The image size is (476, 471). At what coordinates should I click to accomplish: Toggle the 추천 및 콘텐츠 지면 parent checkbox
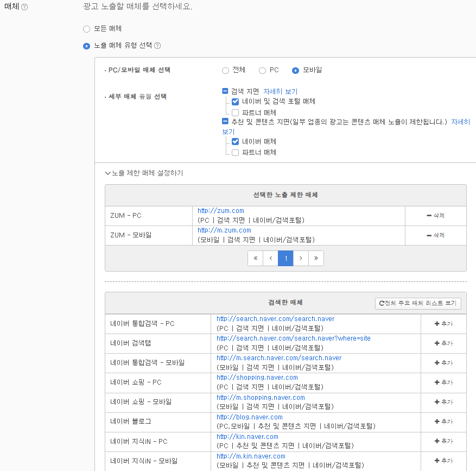[225, 122]
